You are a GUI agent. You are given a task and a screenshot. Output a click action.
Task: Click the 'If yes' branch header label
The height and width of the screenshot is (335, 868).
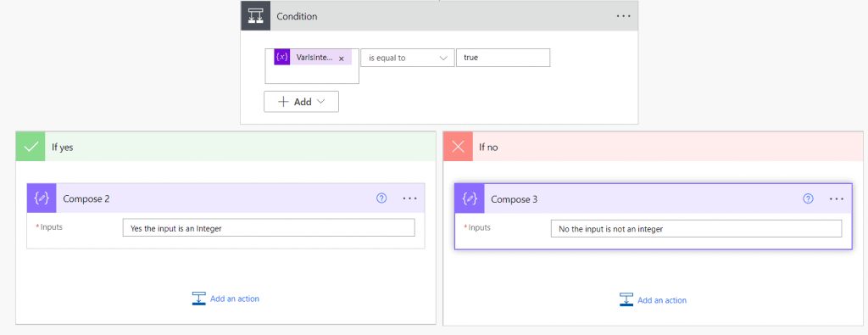click(63, 148)
